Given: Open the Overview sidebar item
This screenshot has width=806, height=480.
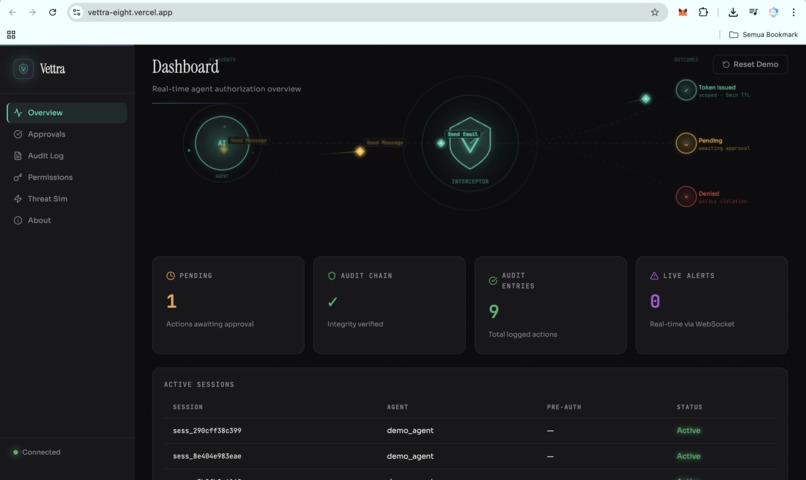Looking at the screenshot, I should point(67,113).
